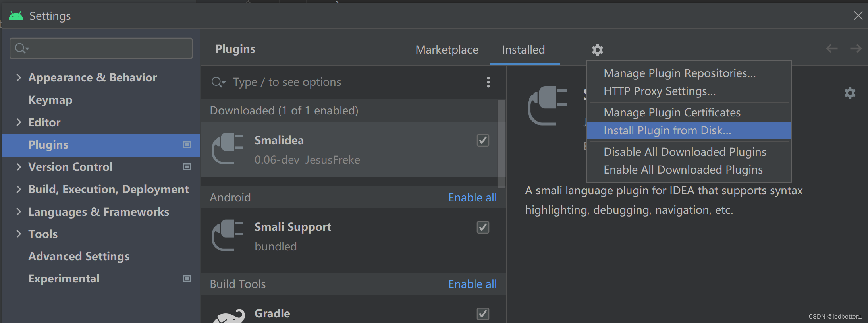This screenshot has height=323, width=868.
Task: Click the search magnifier in settings search box
Action: point(22,48)
